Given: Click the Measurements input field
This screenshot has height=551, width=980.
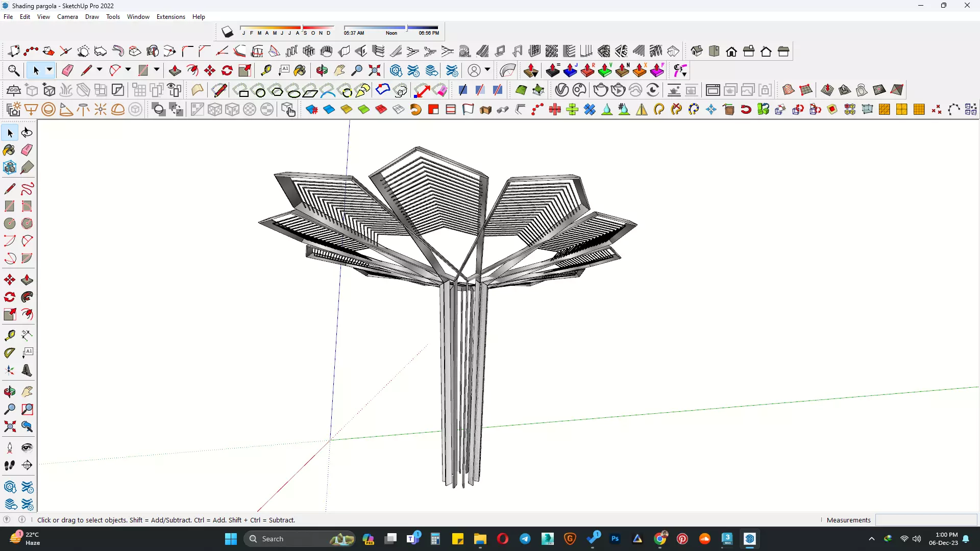Looking at the screenshot, I should pos(925,520).
